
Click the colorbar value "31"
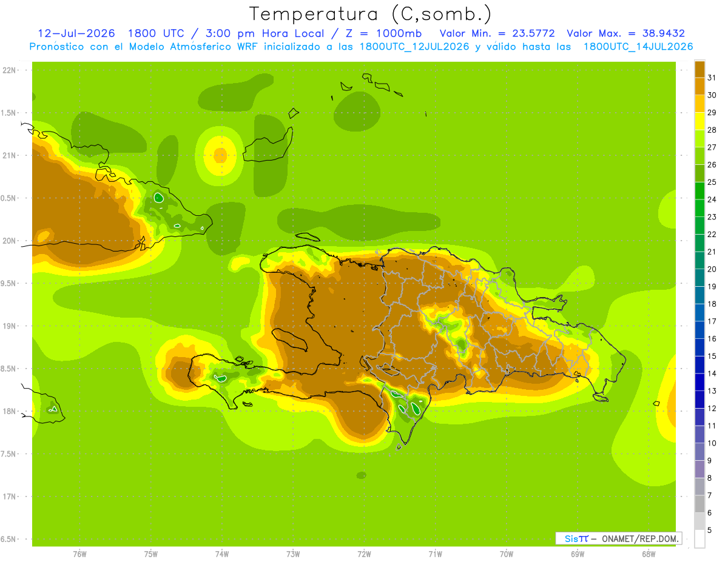(712, 78)
